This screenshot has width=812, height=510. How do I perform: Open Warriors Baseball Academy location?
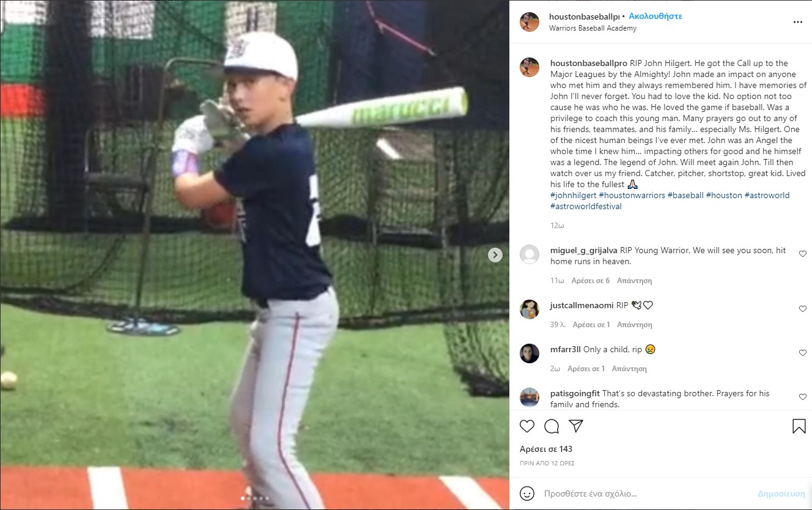pos(592,28)
